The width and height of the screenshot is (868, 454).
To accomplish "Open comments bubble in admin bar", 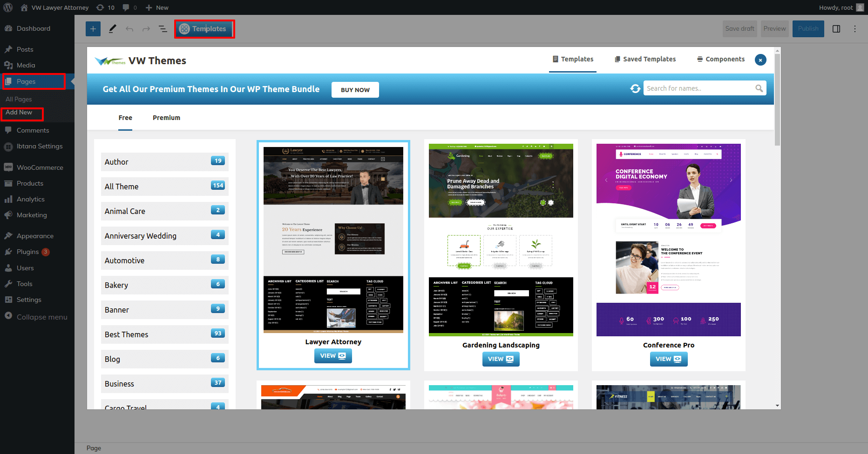I will [x=129, y=7].
